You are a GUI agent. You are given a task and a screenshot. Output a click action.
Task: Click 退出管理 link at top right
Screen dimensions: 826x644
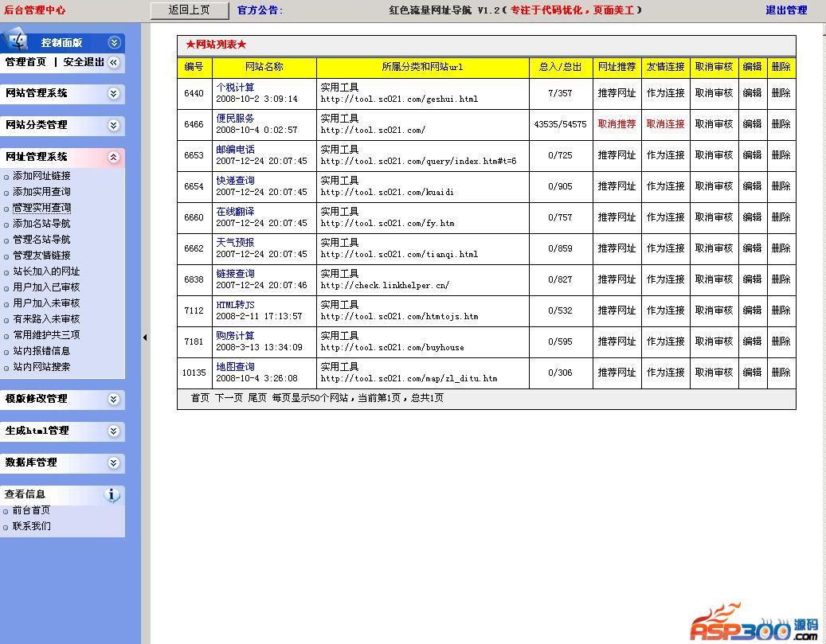point(786,10)
